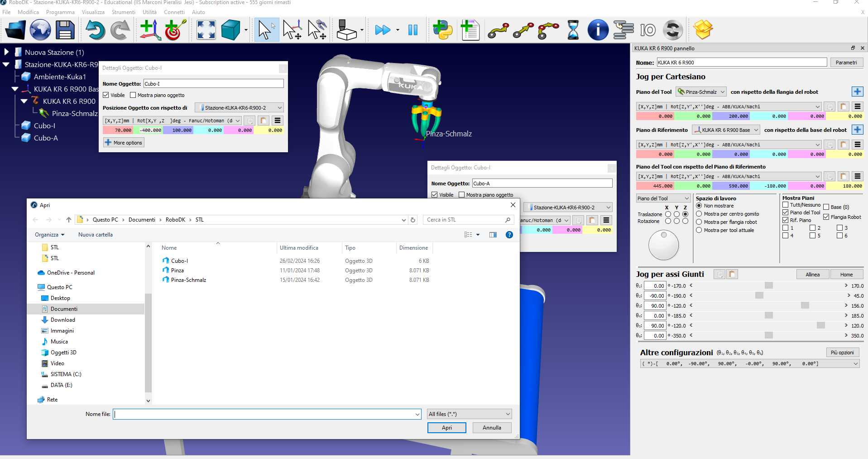
Task: Add a set IO instruction
Action: [648, 30]
